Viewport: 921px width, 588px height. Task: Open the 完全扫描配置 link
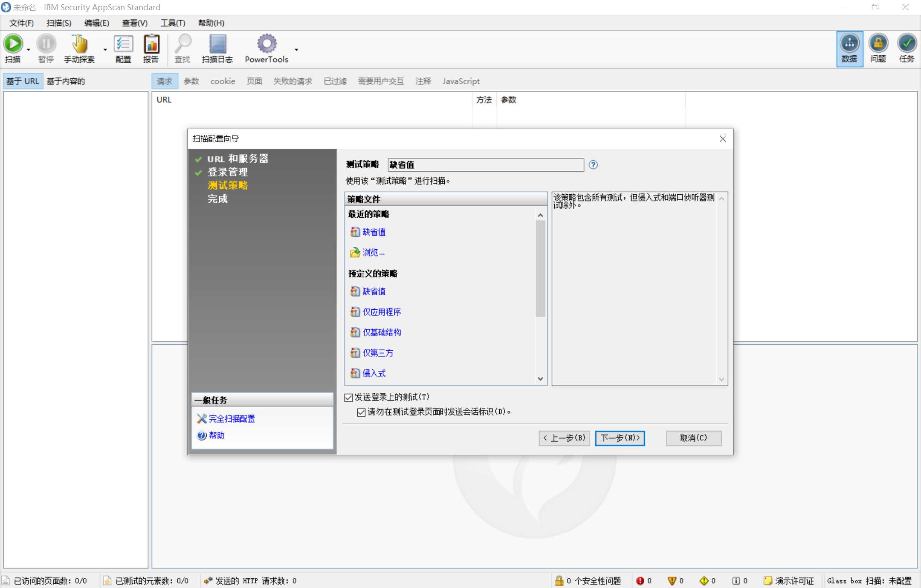(x=232, y=419)
